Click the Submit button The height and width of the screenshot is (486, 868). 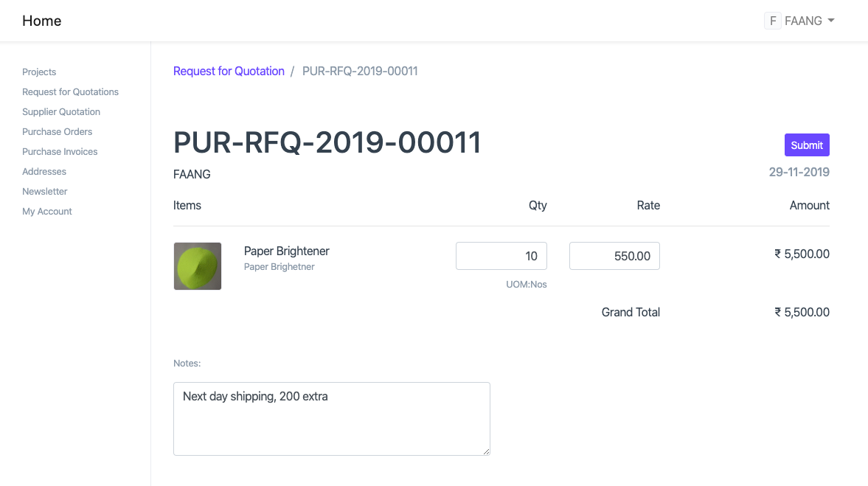(807, 145)
